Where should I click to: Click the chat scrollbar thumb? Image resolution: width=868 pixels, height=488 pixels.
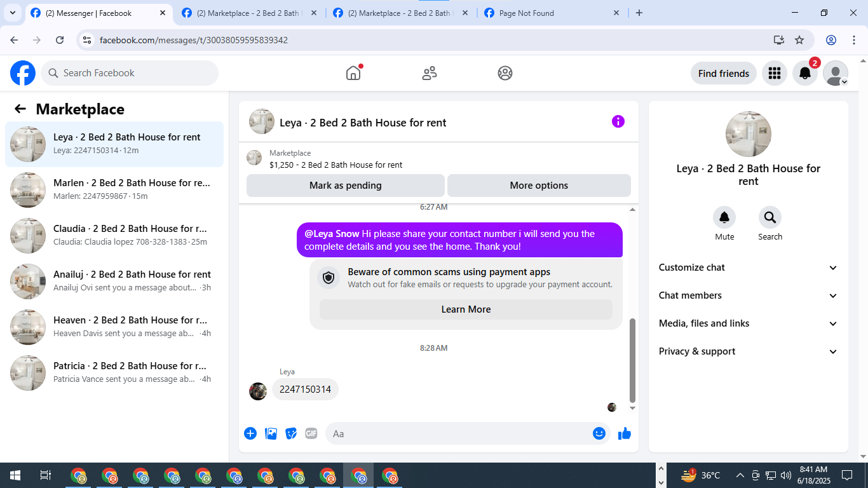tap(632, 360)
